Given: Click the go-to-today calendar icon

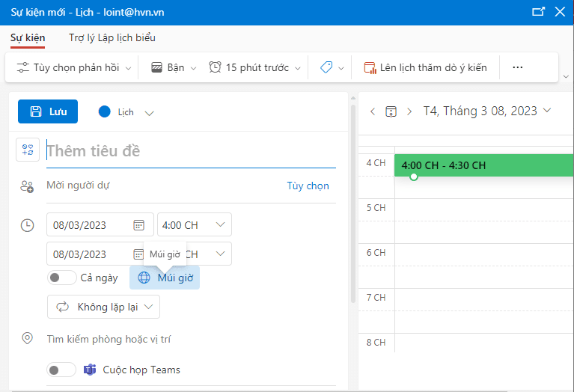Looking at the screenshot, I should (x=391, y=111).
